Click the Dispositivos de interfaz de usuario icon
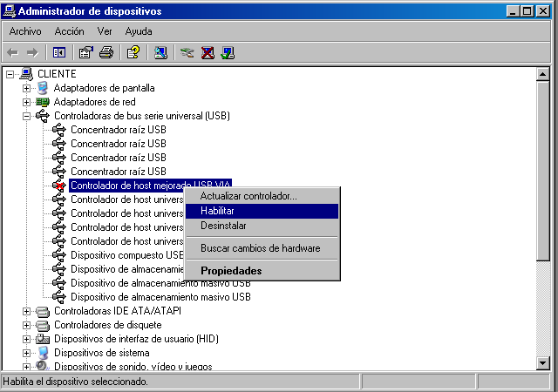This screenshot has width=558, height=392. tap(43, 339)
